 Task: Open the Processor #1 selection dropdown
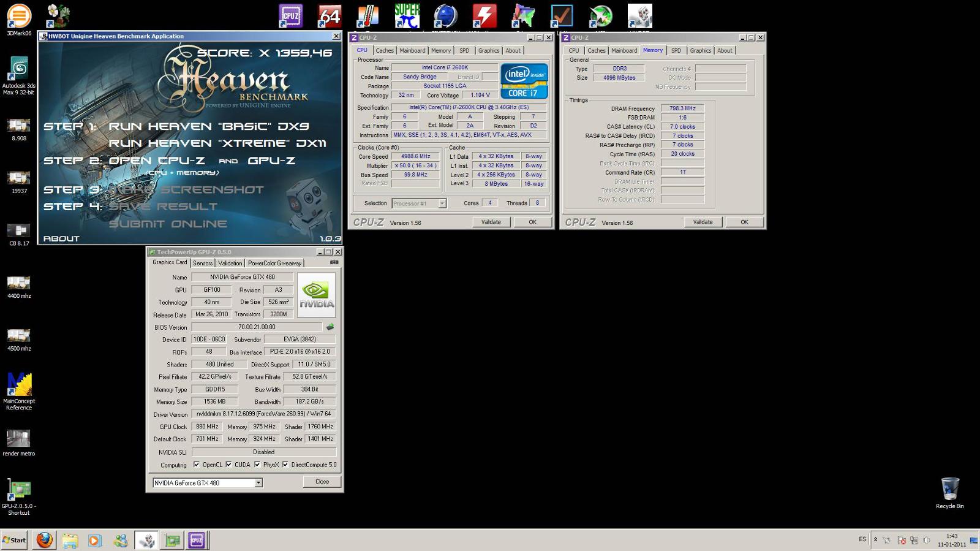442,203
